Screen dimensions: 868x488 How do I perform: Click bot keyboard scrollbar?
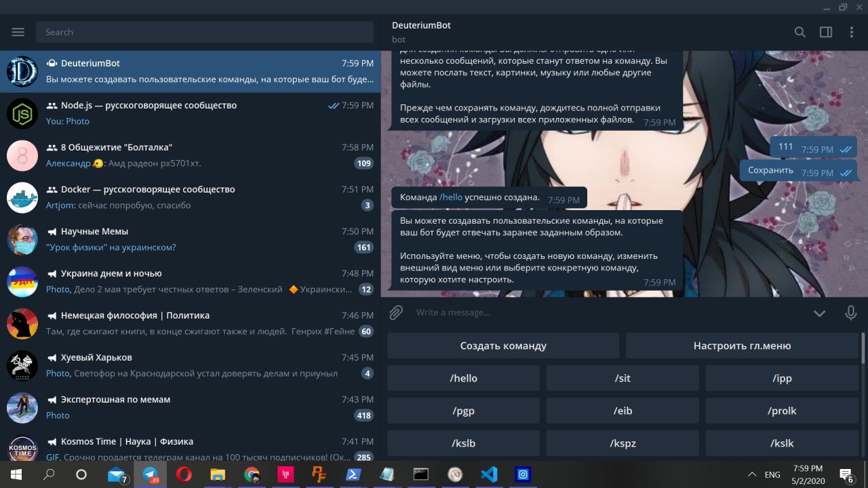click(x=863, y=349)
